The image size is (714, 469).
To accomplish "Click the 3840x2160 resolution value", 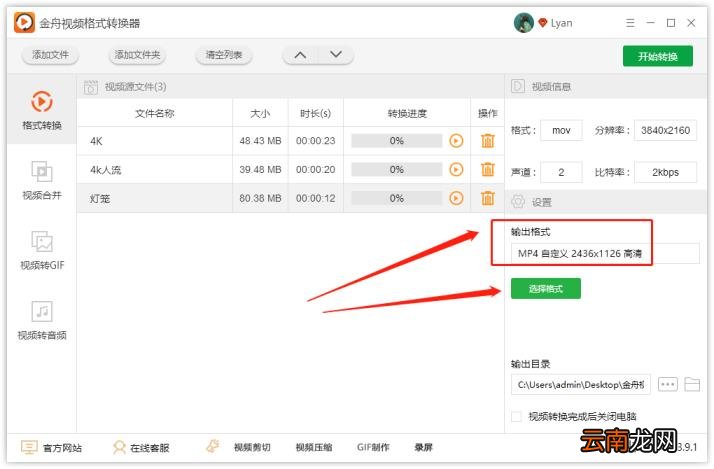I will click(x=665, y=131).
